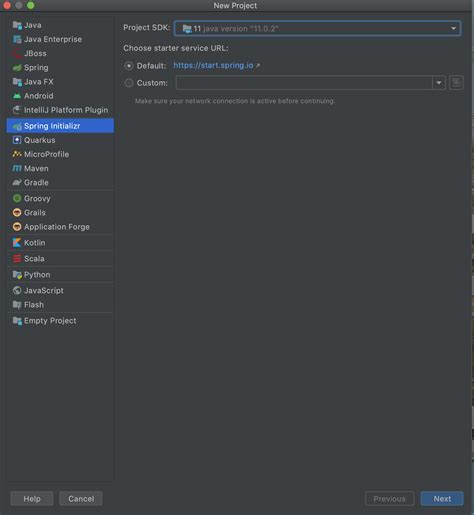The image size is (474, 515).
Task: Click the Application Forge icon
Action: [x=17, y=227]
